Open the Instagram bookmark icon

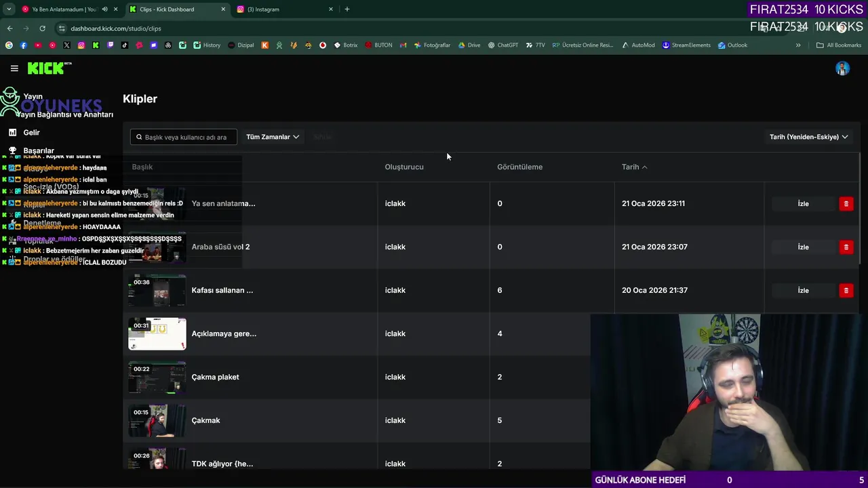coord(81,45)
